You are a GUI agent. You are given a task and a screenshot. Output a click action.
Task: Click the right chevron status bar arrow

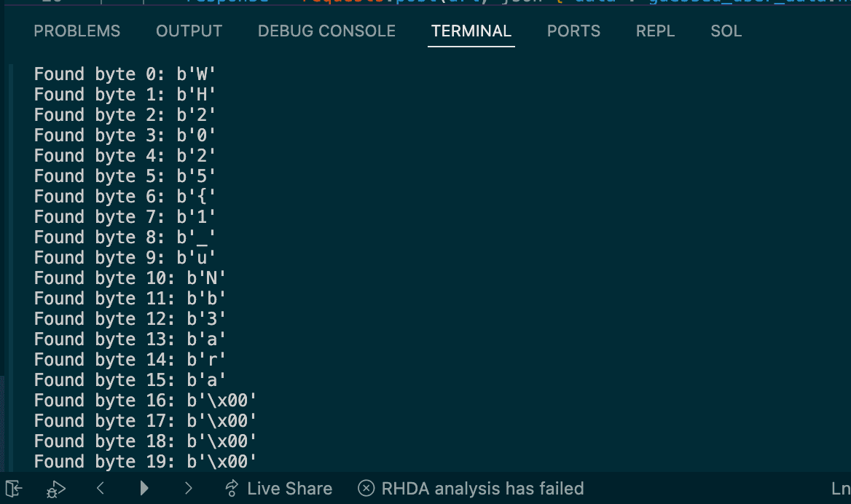(188, 488)
